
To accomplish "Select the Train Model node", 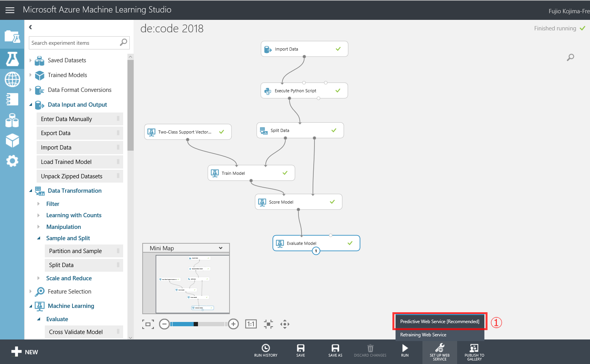I will (x=251, y=173).
